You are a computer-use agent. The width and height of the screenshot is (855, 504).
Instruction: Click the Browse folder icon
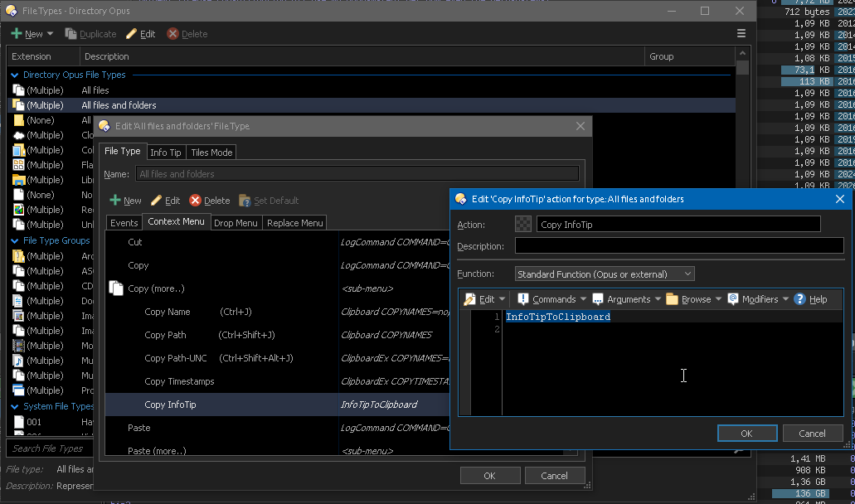673,299
